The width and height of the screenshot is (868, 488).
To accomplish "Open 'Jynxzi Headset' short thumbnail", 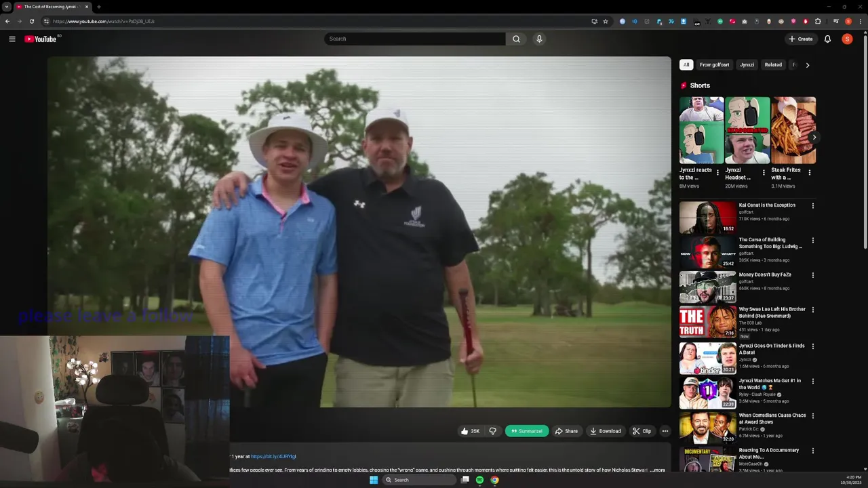I will click(747, 130).
